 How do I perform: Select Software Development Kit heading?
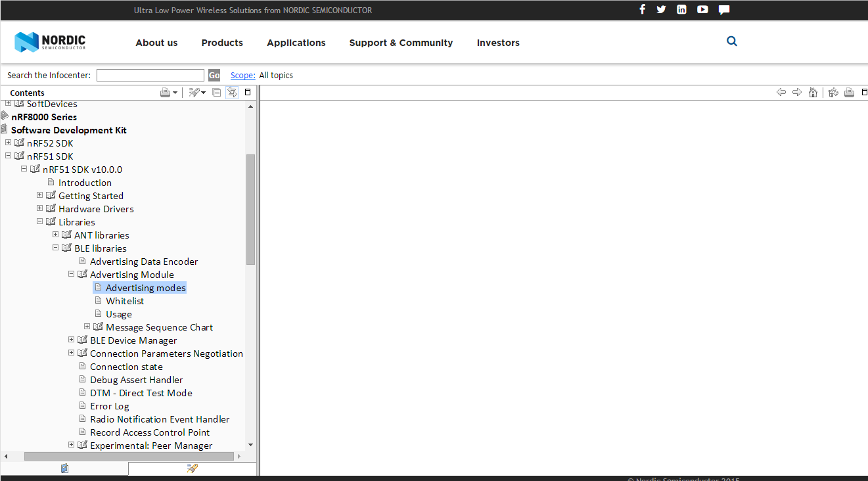tap(69, 130)
